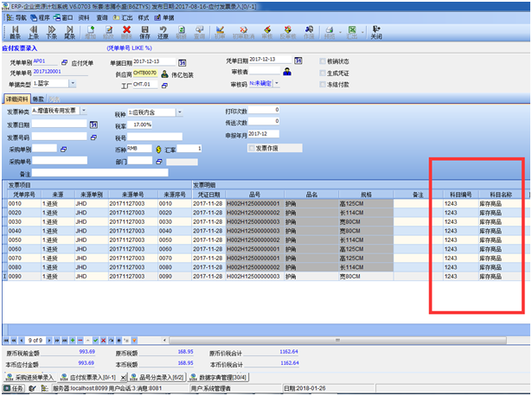Open the 查询 menu
The image size is (532, 396).
(x=103, y=17)
